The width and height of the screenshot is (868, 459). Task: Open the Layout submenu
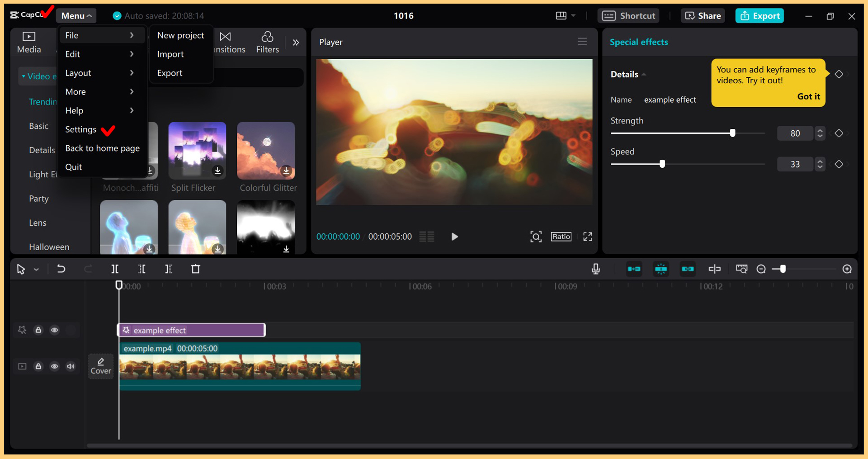point(102,73)
